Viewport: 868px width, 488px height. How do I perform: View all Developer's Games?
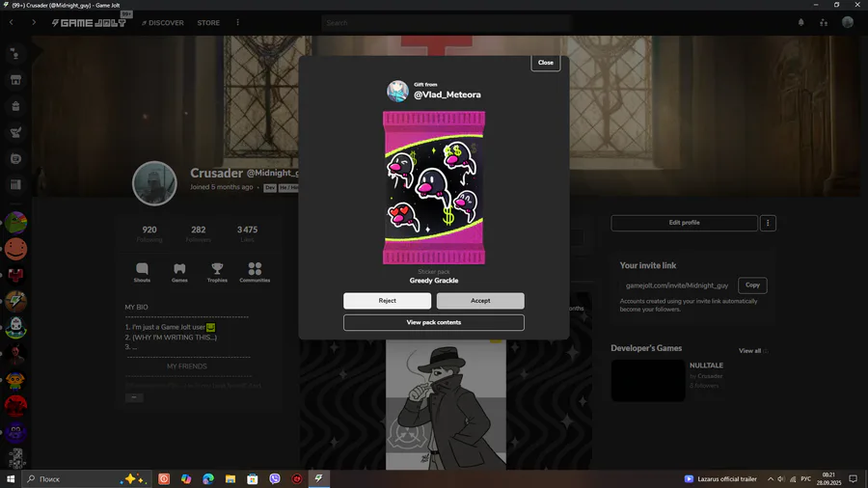(x=753, y=351)
